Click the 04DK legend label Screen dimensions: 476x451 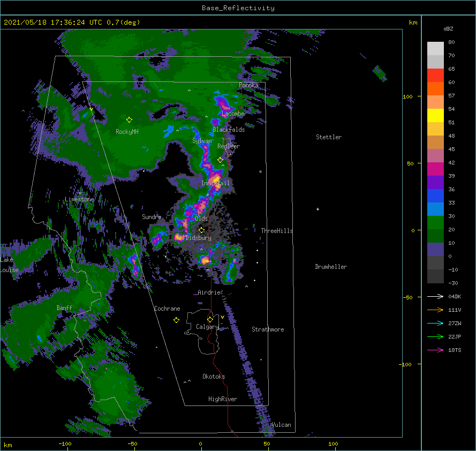click(455, 296)
